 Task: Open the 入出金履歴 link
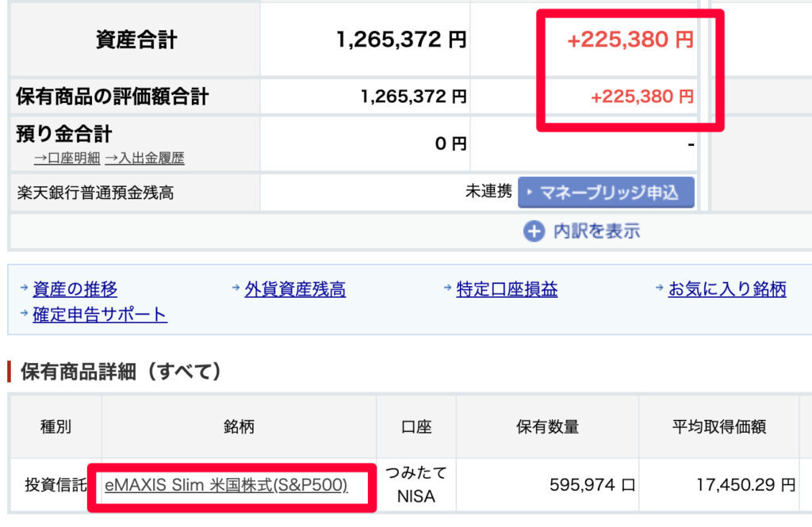(x=144, y=158)
